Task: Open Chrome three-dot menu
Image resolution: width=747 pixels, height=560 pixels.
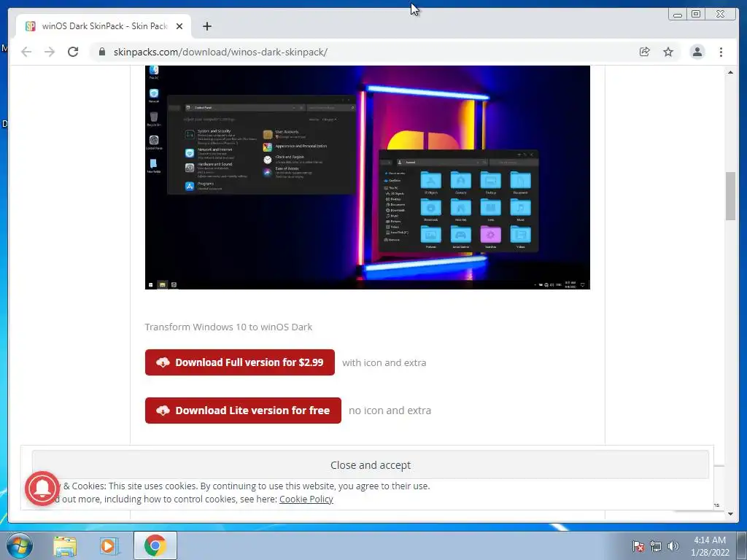Action: [721, 52]
